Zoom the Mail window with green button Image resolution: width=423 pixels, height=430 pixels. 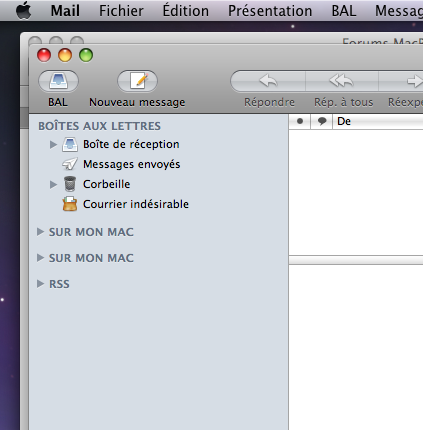coord(86,55)
